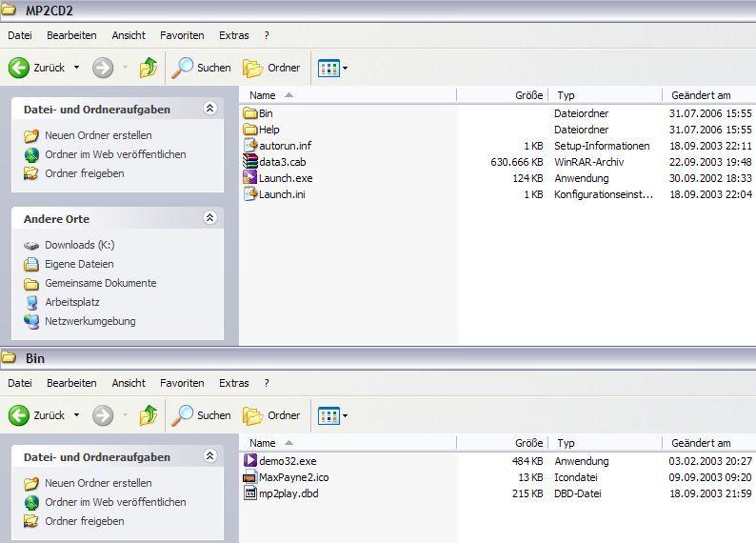Select autorun.inf file icon
The image size is (756, 543).
click(250, 145)
